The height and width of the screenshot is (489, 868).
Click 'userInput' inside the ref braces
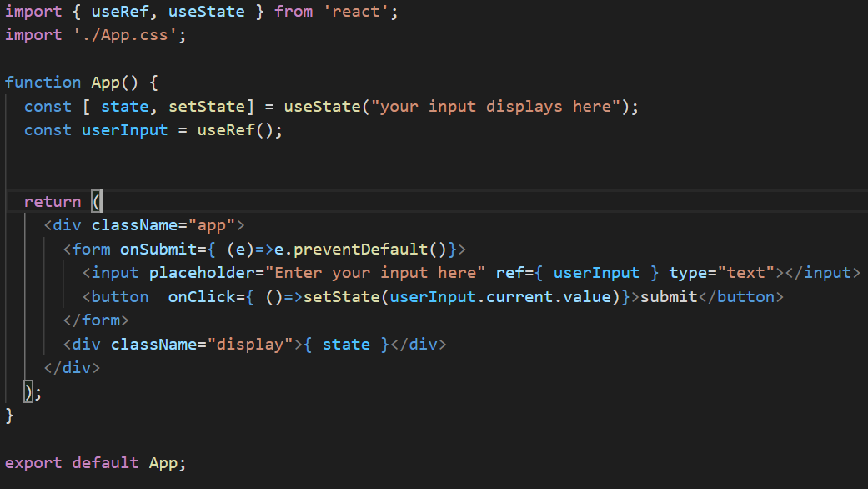click(x=596, y=273)
